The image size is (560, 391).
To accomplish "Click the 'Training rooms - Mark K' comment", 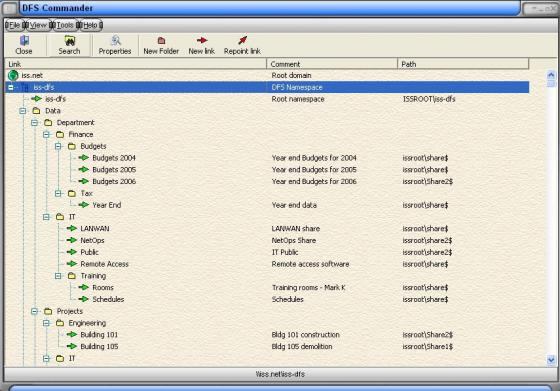I will [309, 287].
